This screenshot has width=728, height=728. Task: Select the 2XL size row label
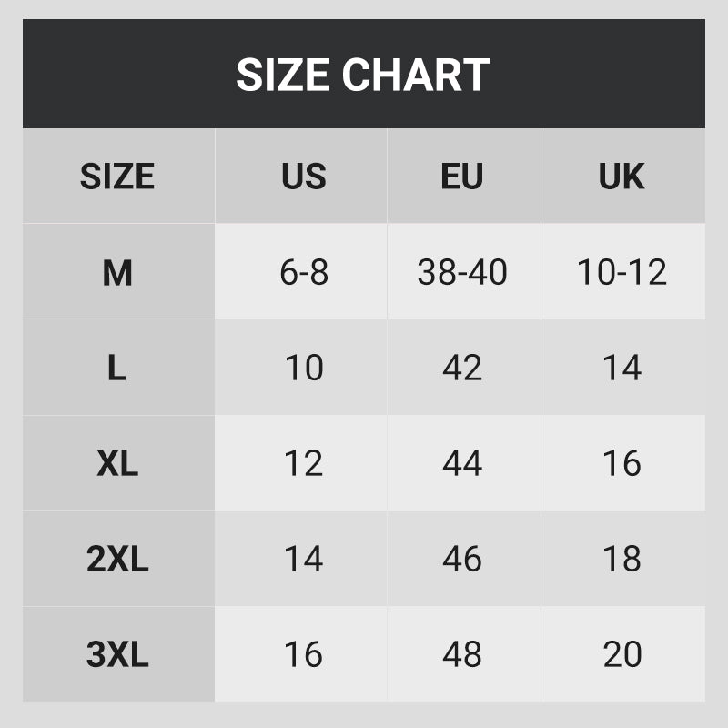pyautogui.click(x=117, y=559)
